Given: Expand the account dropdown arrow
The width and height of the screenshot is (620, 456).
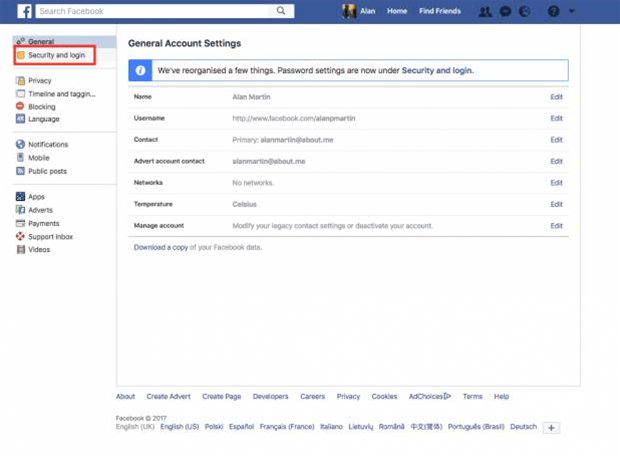Looking at the screenshot, I should pyautogui.click(x=571, y=11).
